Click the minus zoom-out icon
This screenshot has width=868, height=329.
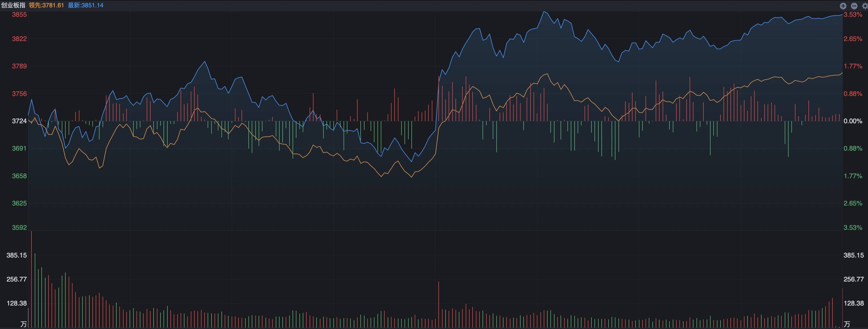pyautogui.click(x=854, y=6)
